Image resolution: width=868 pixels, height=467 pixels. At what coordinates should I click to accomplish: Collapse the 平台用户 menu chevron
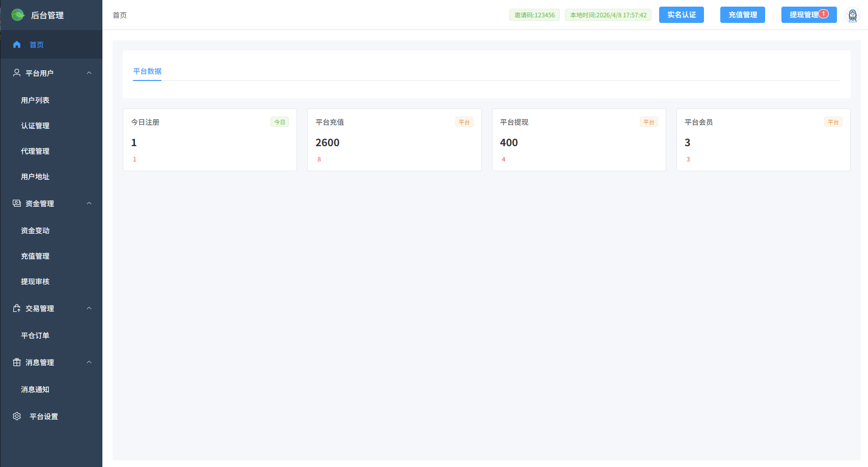coord(89,73)
